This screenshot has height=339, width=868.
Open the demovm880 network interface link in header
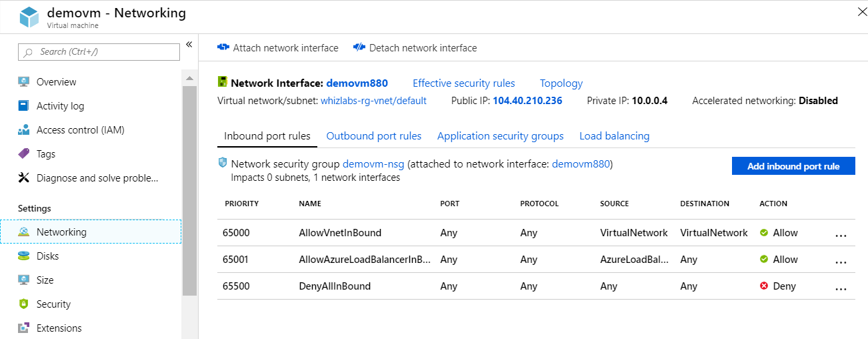click(x=357, y=83)
